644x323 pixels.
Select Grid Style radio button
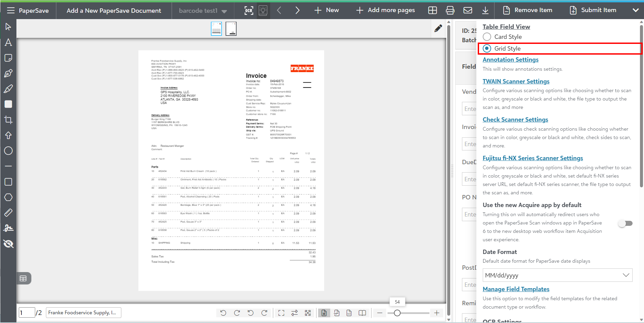tap(487, 49)
